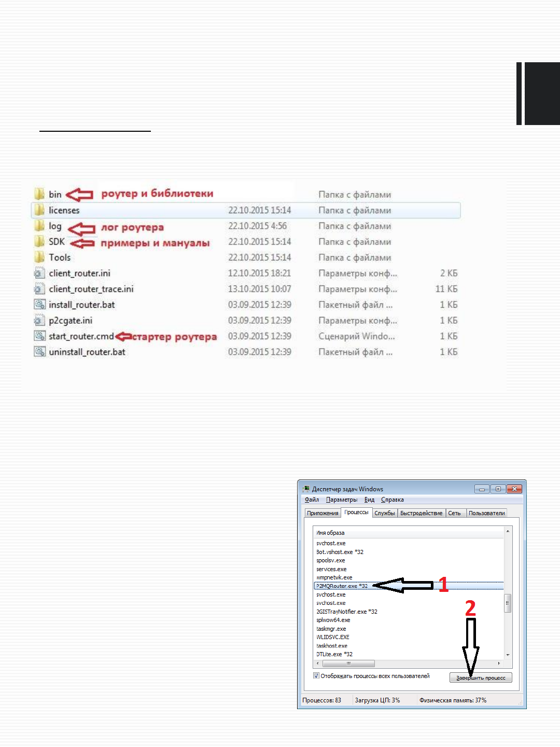Select splwow64.exe process row
The height and width of the screenshot is (747, 560).
pyautogui.click(x=409, y=620)
